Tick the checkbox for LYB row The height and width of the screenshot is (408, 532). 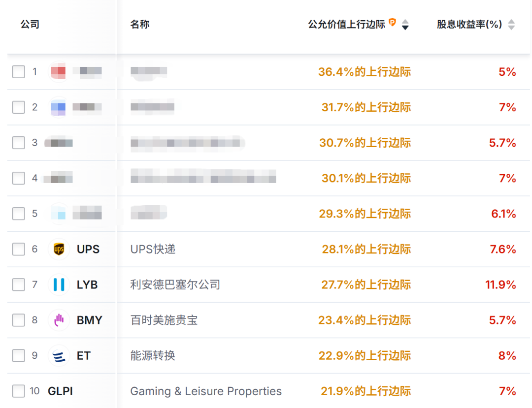coord(19,285)
